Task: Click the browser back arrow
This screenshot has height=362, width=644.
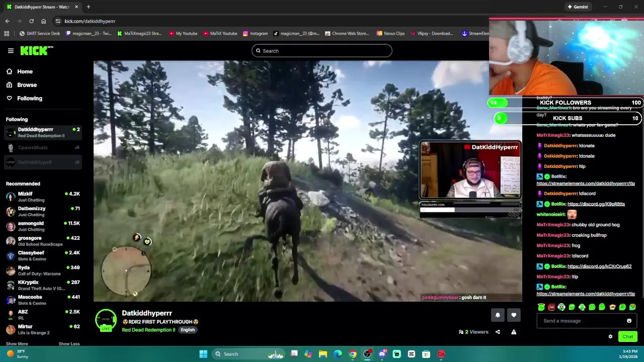Action: point(7,21)
